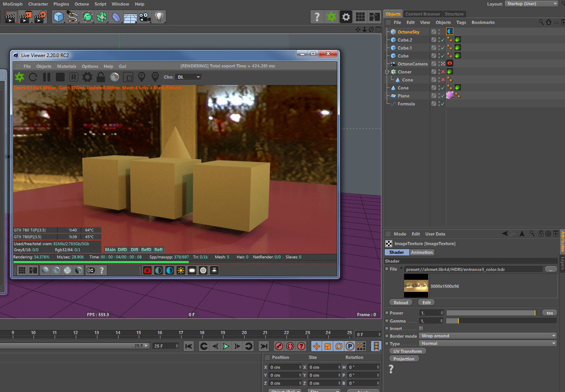Click the Reload button
This screenshot has height=392, width=565.
click(401, 303)
